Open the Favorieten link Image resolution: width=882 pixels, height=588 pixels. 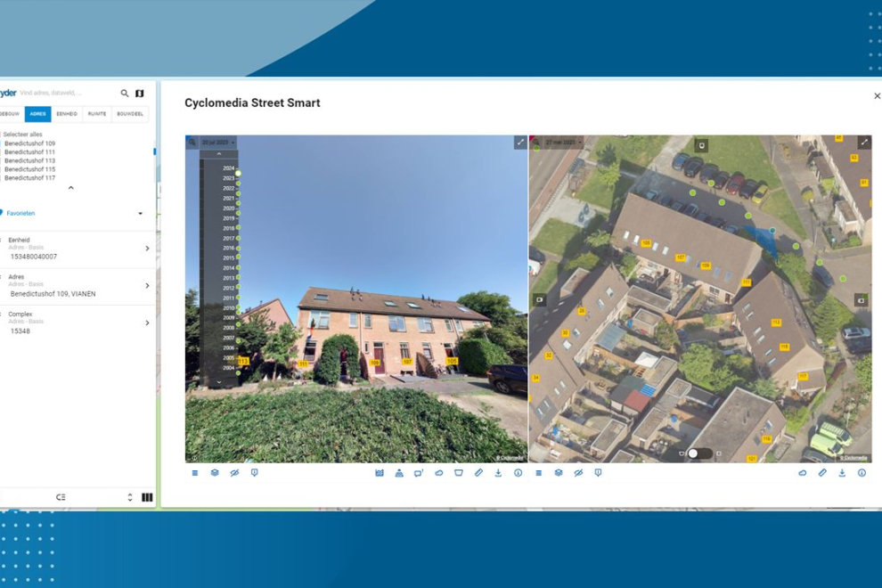click(20, 213)
